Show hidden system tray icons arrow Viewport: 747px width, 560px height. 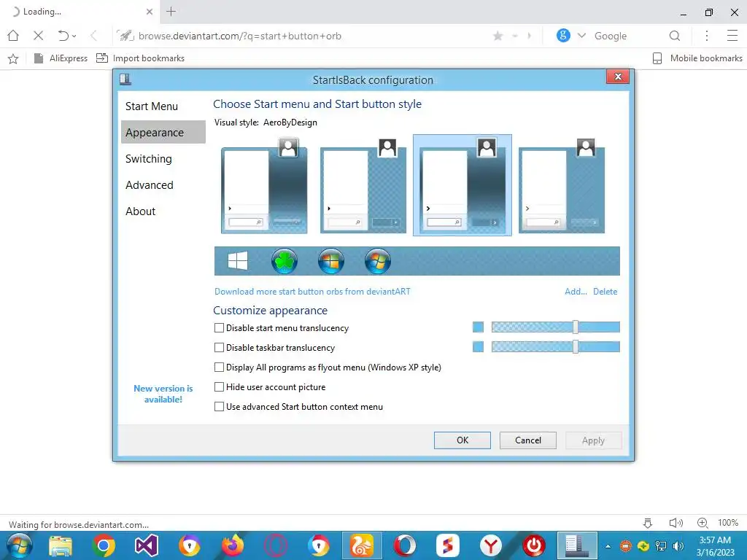(608, 546)
